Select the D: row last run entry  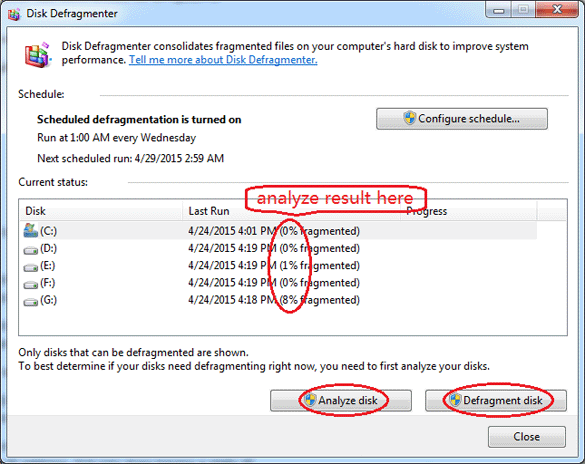274,248
